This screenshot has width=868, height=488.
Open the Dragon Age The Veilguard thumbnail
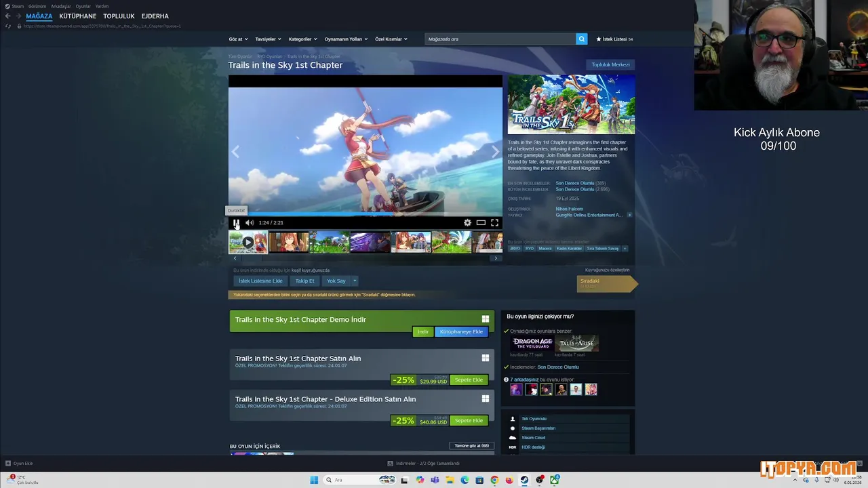[532, 342]
